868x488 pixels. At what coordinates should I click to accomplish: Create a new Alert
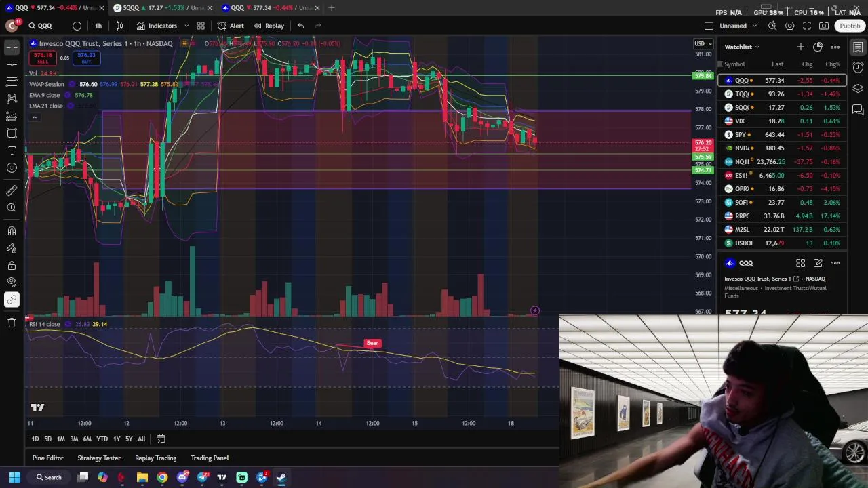coord(231,26)
